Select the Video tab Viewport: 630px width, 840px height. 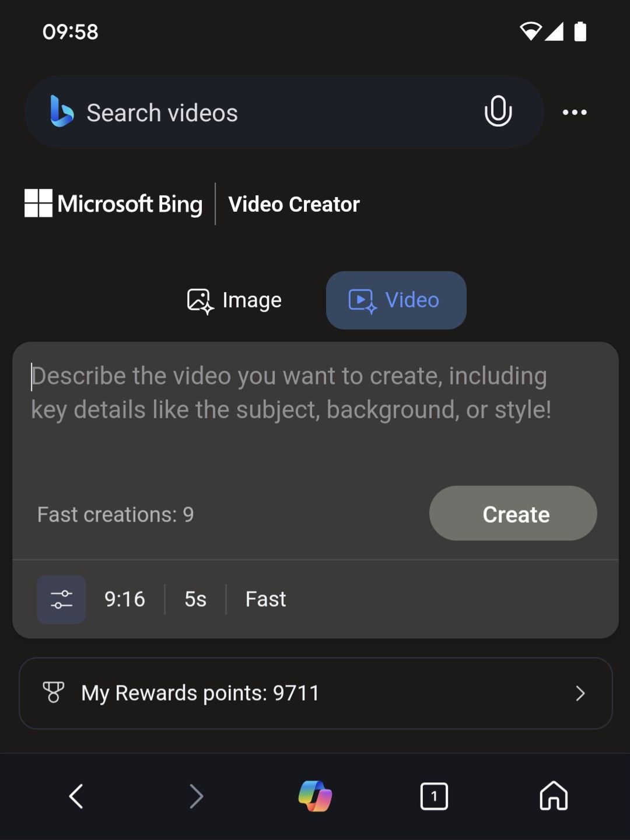click(x=396, y=300)
